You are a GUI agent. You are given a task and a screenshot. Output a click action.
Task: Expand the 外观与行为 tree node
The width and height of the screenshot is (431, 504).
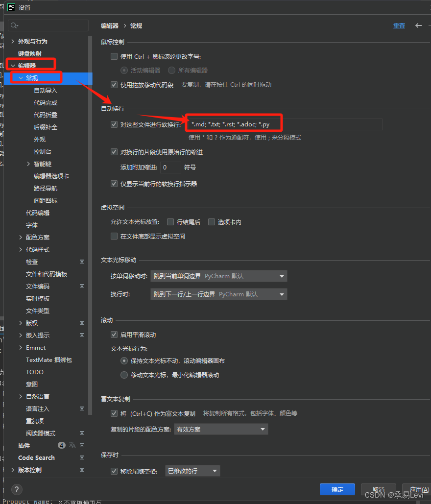coord(13,41)
